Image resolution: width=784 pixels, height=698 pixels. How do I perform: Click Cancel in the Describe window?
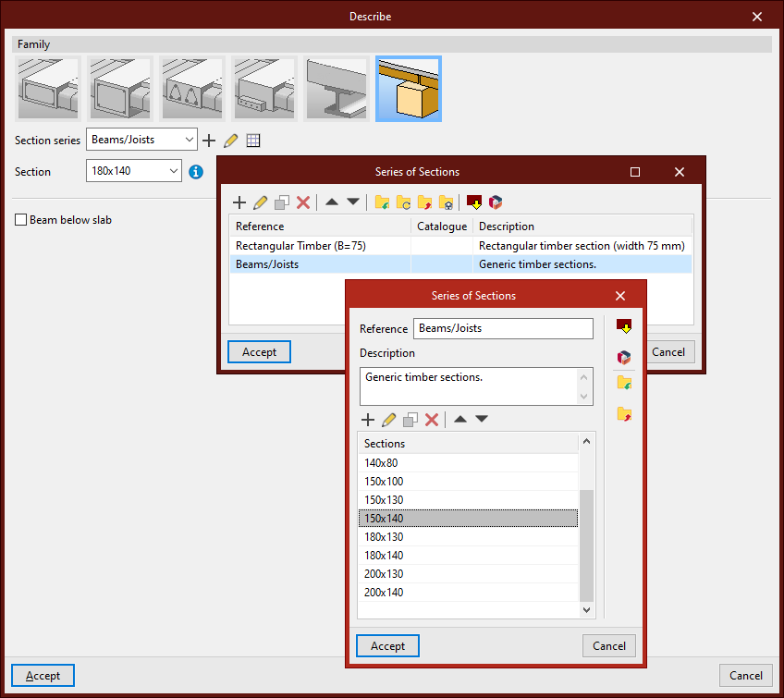click(x=745, y=676)
